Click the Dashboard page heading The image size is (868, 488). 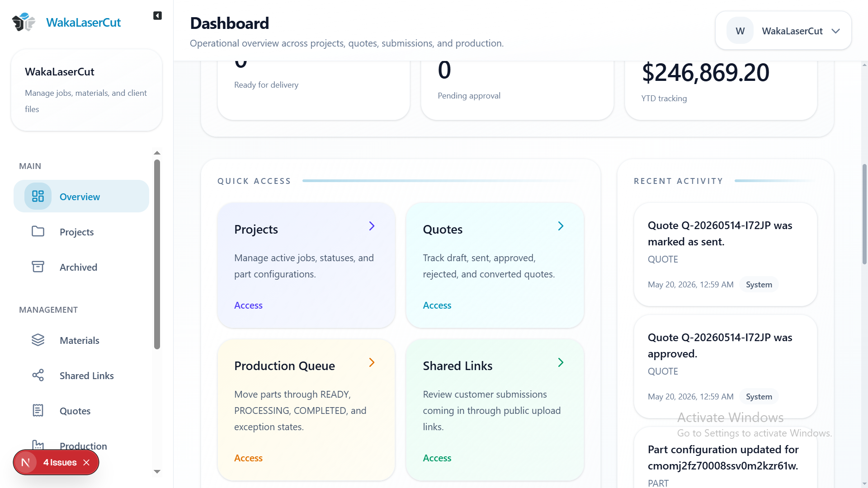pyautogui.click(x=229, y=23)
